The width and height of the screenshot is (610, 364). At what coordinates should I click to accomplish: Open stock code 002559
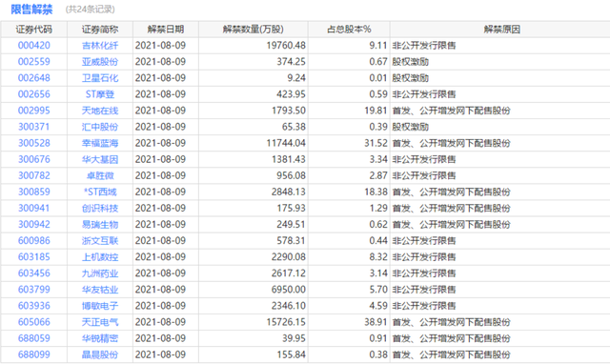(x=34, y=62)
